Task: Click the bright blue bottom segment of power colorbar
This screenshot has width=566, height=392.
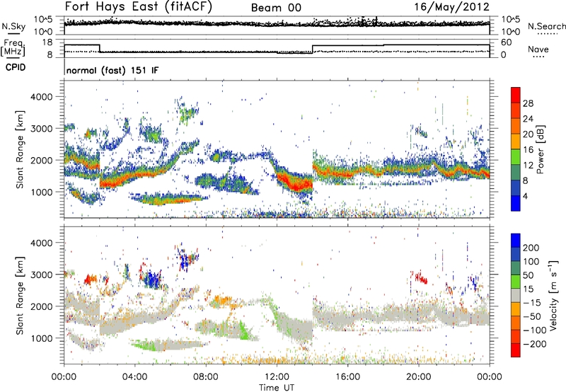Action: [516, 203]
